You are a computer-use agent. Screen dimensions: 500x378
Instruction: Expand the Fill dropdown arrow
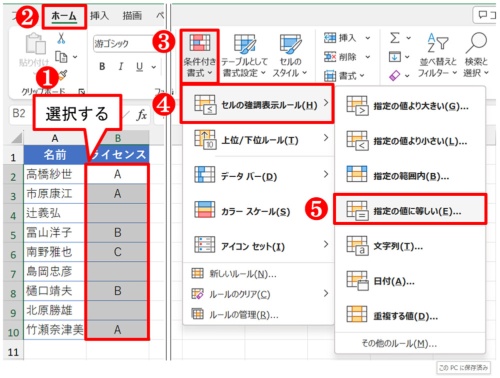click(407, 57)
